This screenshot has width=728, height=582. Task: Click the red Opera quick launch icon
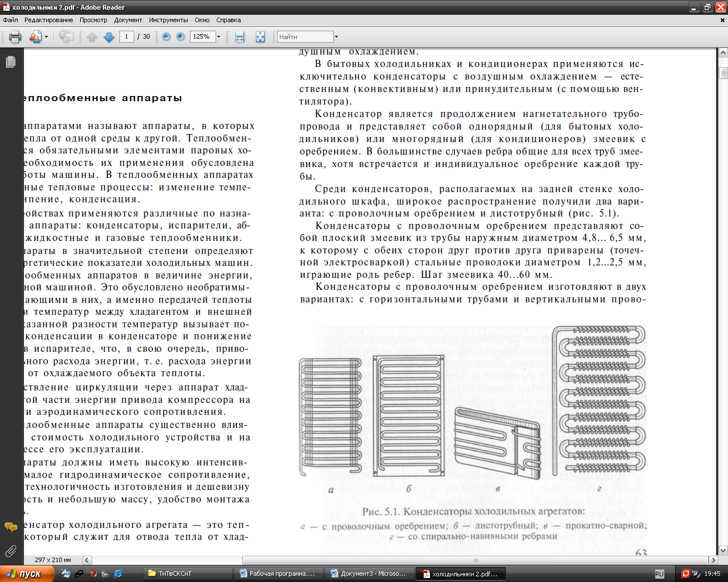tap(94, 573)
